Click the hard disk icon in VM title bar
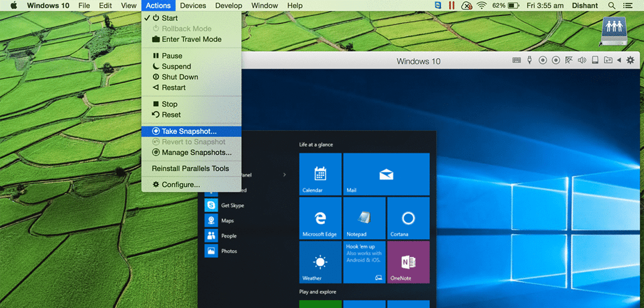The image size is (644, 308). coord(595,60)
